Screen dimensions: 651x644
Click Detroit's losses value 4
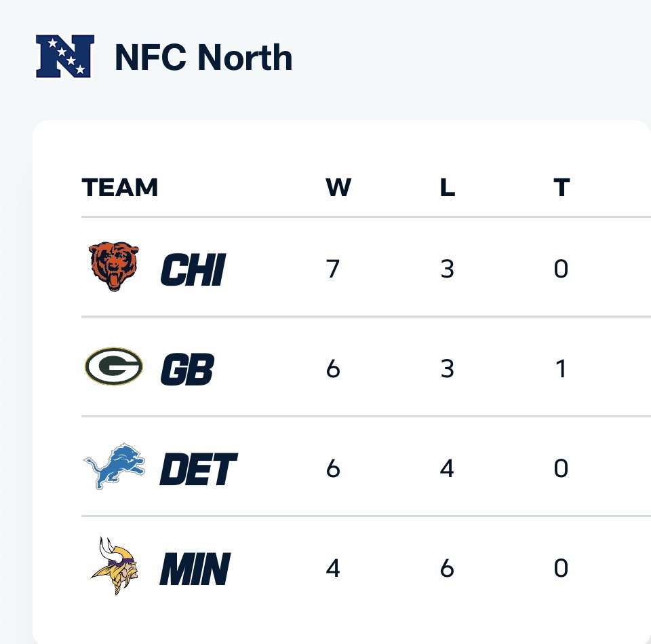(447, 468)
